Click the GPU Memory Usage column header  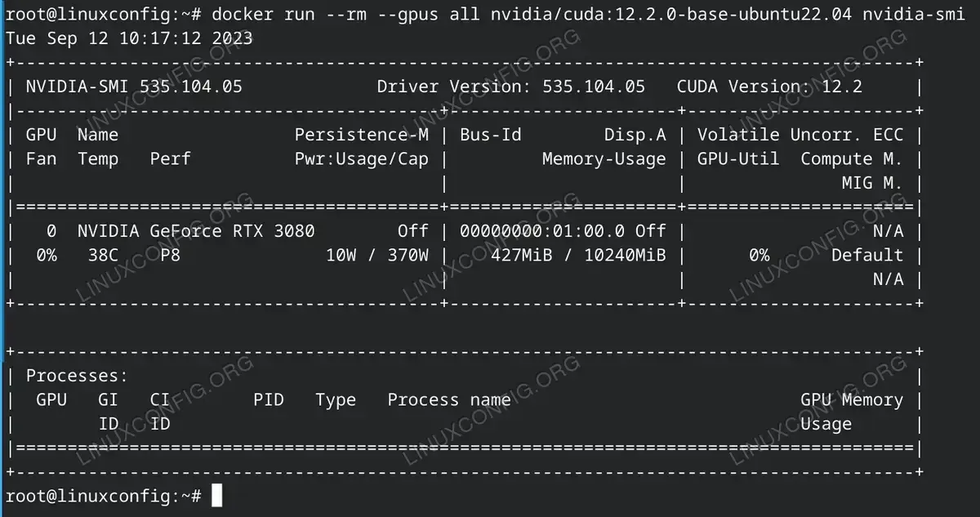(852, 412)
